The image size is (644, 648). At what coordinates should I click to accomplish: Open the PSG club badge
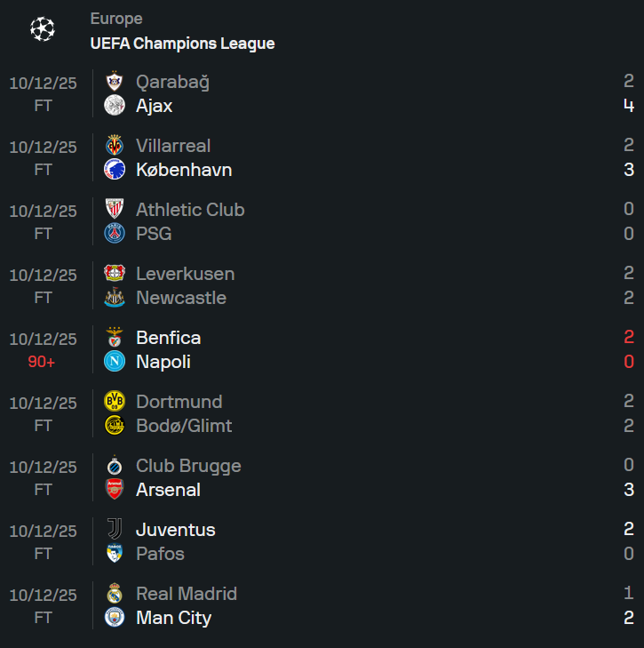[x=115, y=234]
